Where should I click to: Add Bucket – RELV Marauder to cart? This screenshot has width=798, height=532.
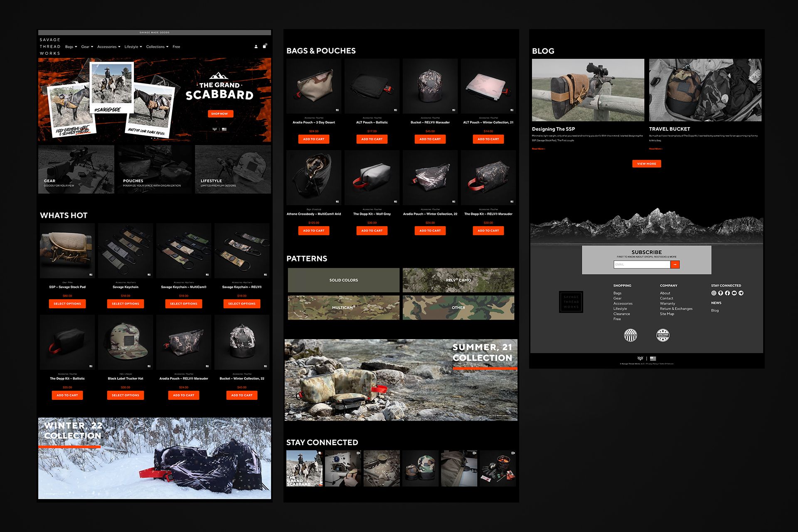click(430, 139)
